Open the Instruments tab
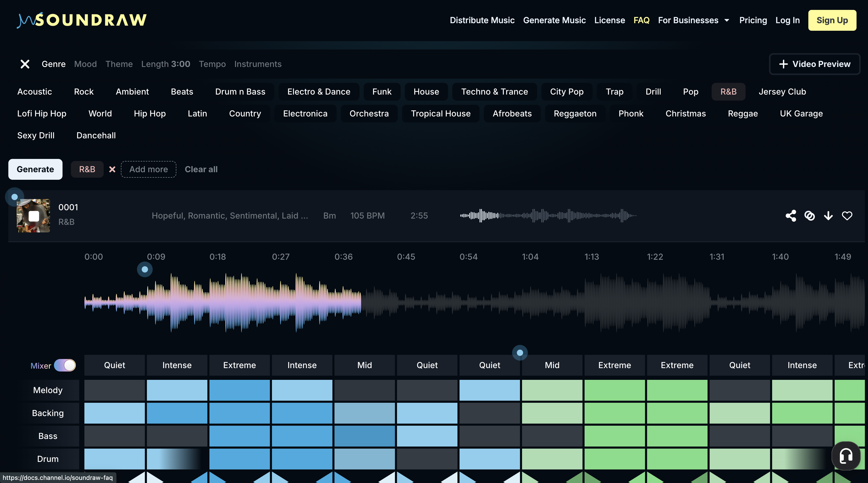 (x=258, y=64)
